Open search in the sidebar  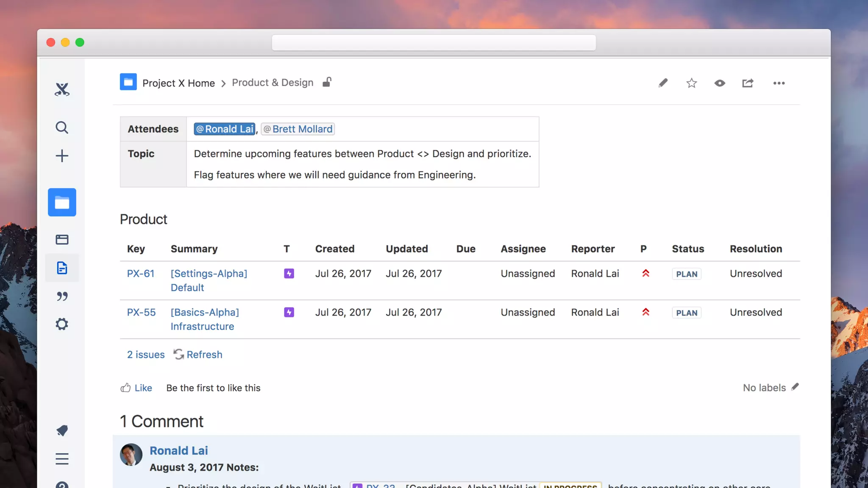pos(62,128)
